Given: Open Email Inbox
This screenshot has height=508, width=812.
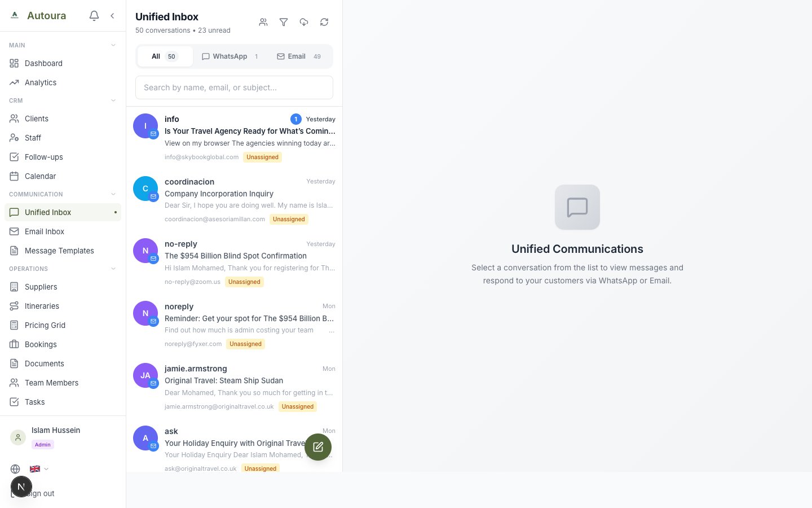Looking at the screenshot, I should click(x=63, y=231).
